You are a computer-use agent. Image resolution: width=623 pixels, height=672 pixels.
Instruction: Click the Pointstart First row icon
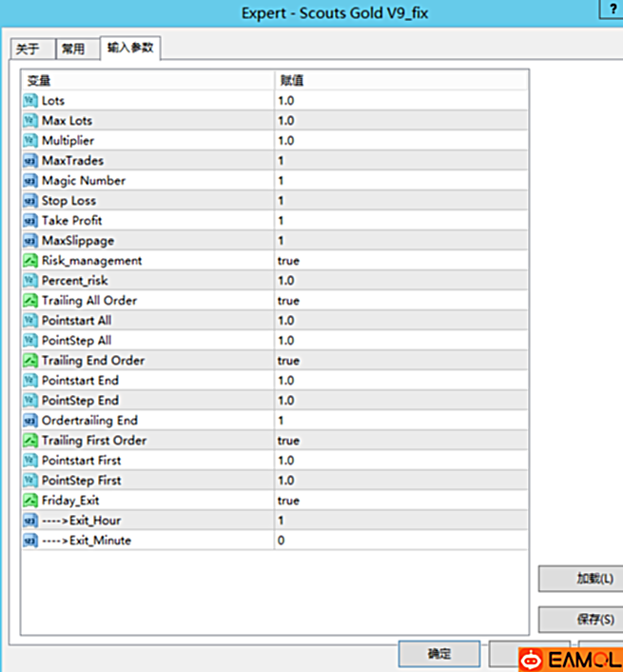[x=30, y=461]
